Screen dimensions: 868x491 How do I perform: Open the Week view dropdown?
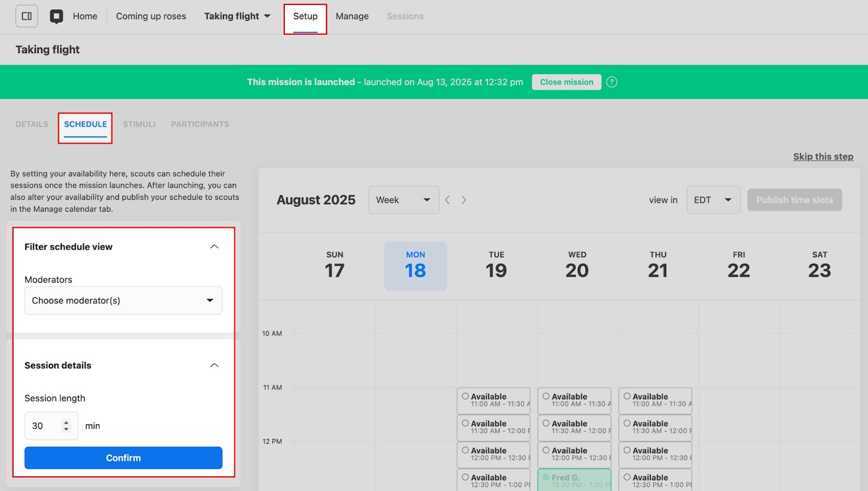pos(403,200)
